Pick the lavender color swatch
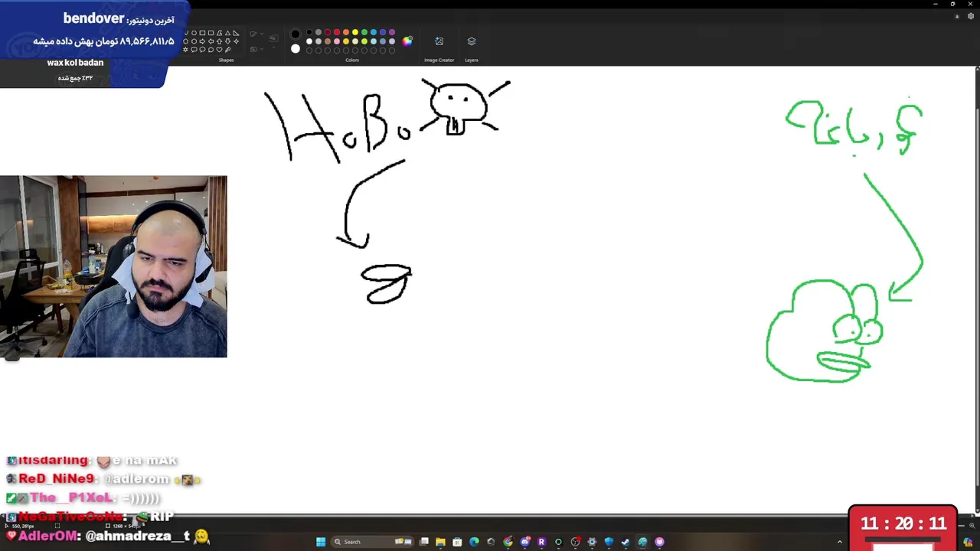The image size is (980, 551). [392, 41]
